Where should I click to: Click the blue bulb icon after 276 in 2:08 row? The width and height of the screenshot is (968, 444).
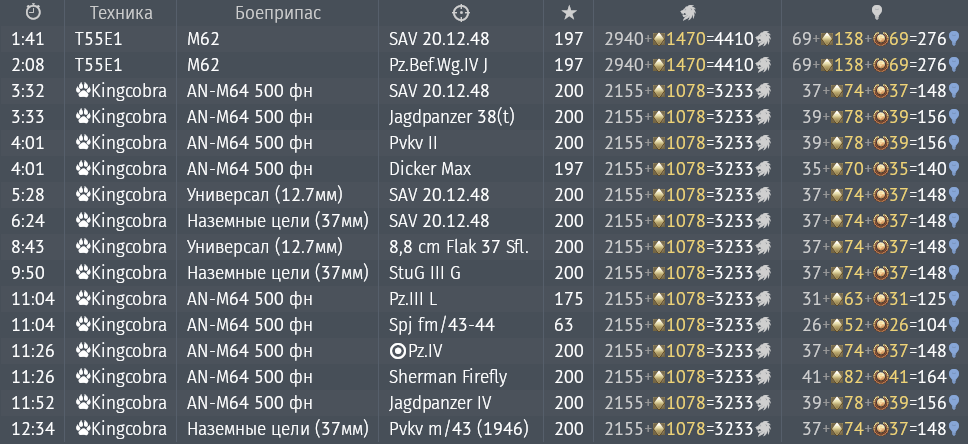click(953, 65)
